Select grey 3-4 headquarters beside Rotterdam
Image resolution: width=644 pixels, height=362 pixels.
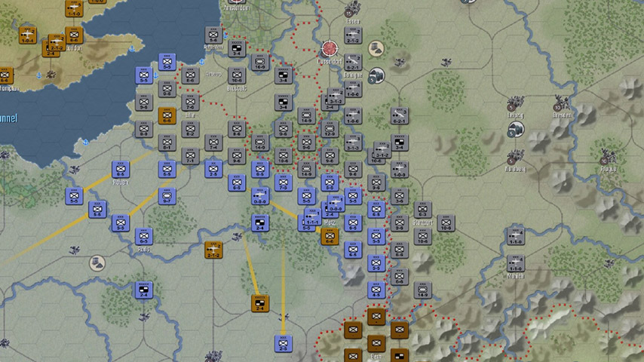[237, 48]
